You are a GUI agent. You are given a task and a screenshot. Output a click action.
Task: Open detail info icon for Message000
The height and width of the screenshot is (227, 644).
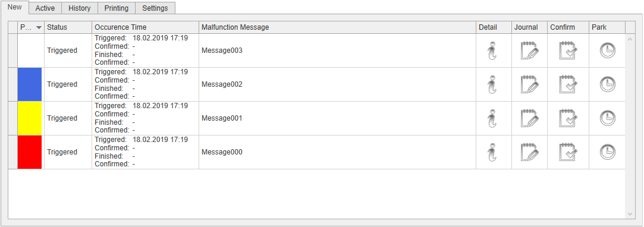[492, 152]
